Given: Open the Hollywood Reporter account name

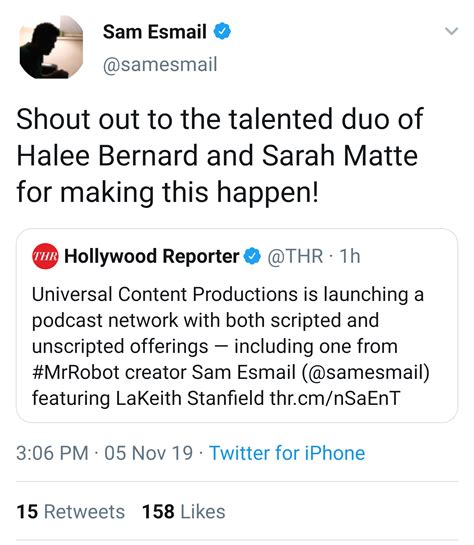Looking at the screenshot, I should 152,257.
